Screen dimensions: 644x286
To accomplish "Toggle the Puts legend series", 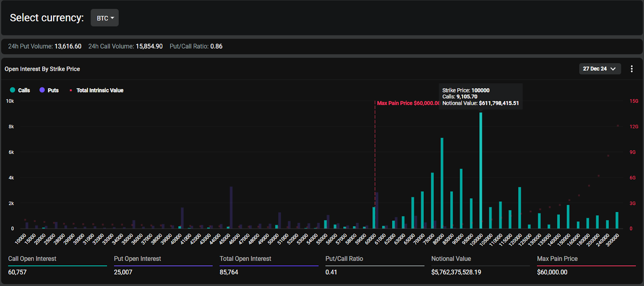I will (49, 90).
